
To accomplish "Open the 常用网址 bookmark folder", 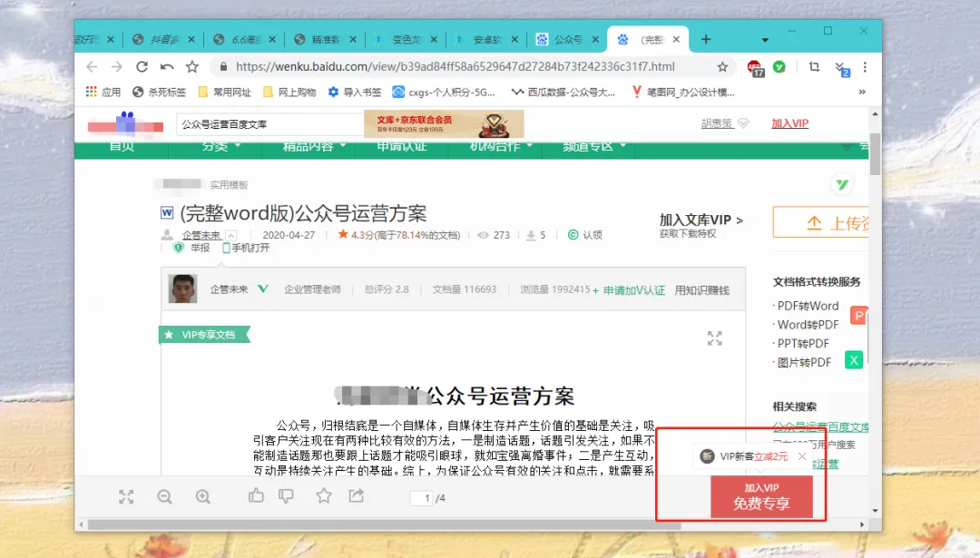I will click(x=224, y=92).
